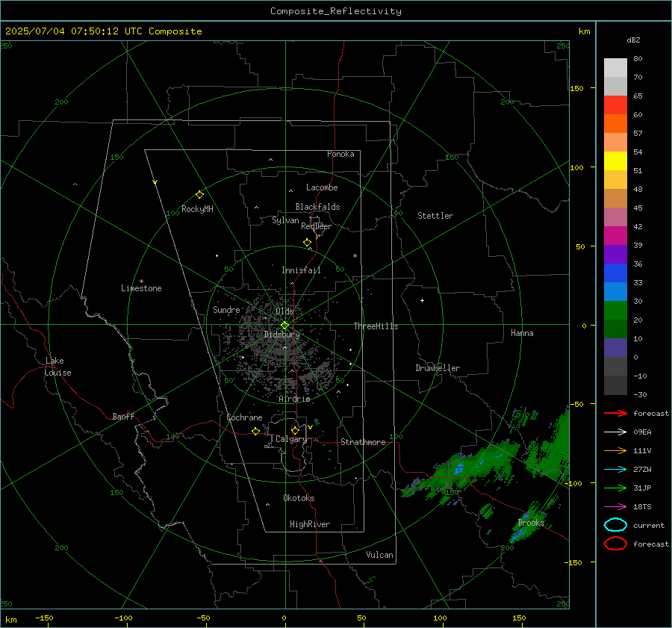Image resolution: width=672 pixels, height=628 pixels.
Task: Click the cyan current oval icon
Action: (x=615, y=525)
